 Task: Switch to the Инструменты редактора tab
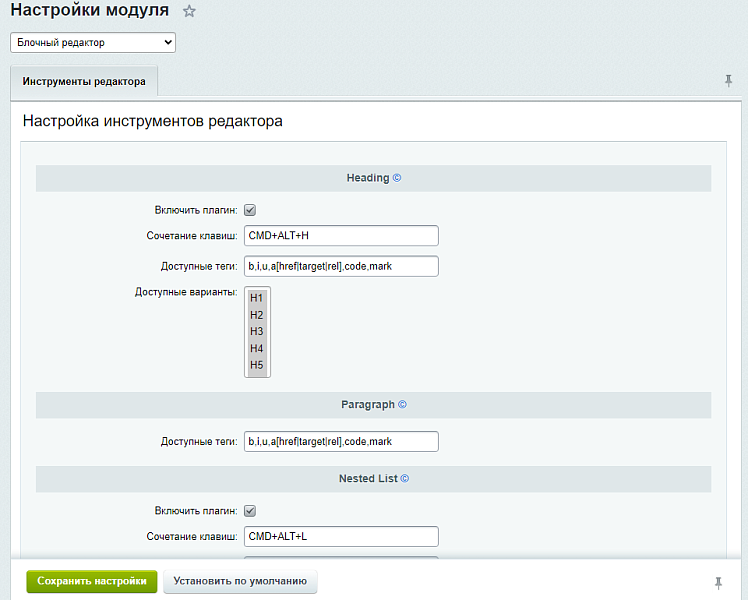click(84, 81)
